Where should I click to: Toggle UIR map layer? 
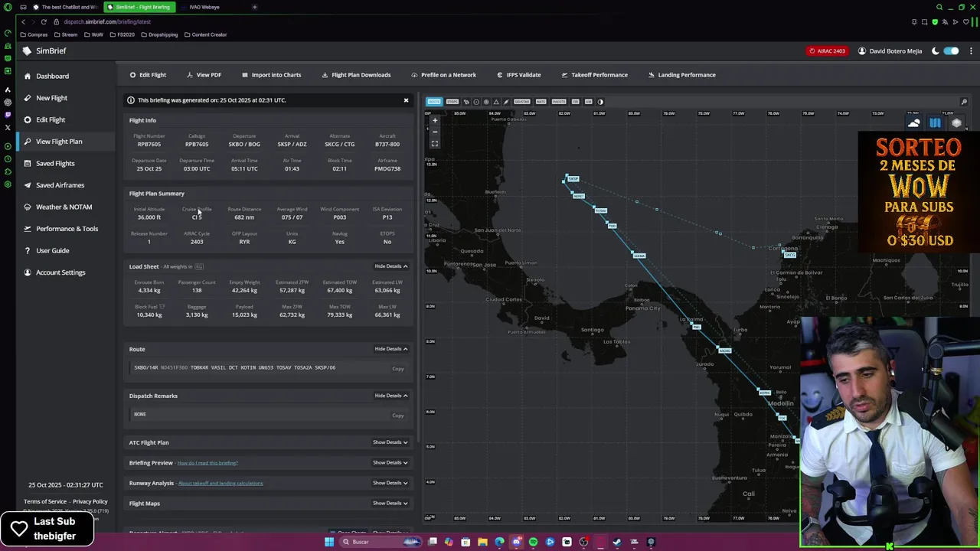coord(588,102)
